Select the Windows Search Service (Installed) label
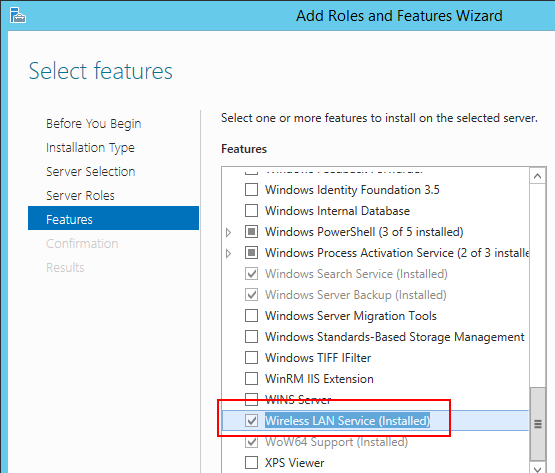 pyautogui.click(x=356, y=274)
